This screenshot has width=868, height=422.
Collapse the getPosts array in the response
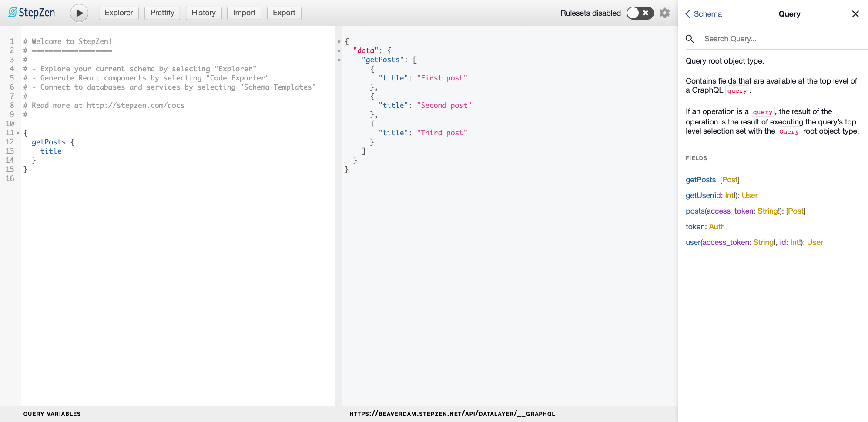[x=339, y=60]
